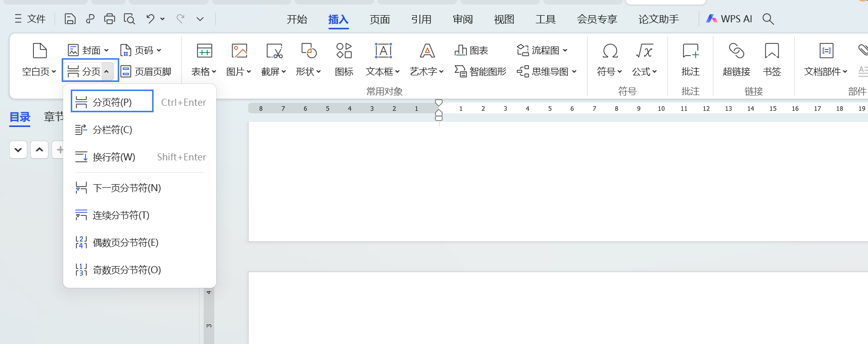
Task: Click the WordArt icon
Action: (x=427, y=51)
